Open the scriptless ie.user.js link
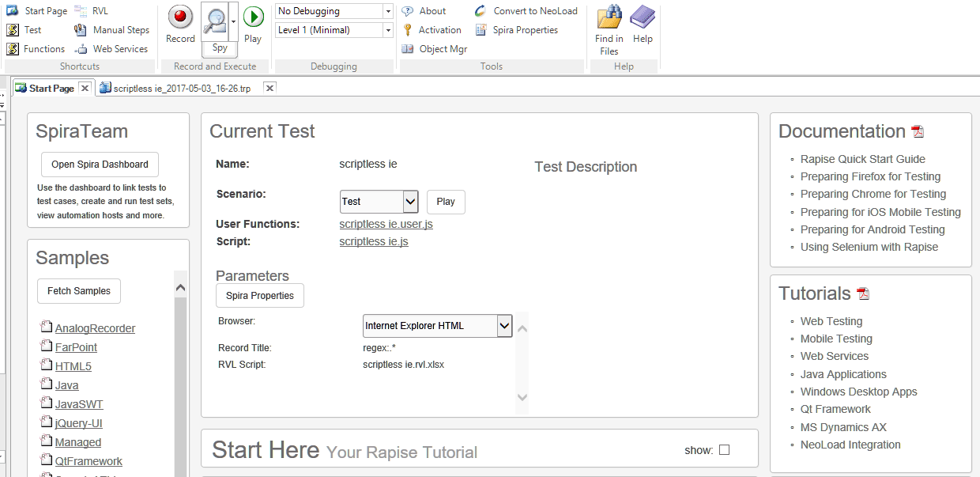980x477 pixels. pyautogui.click(x=386, y=224)
